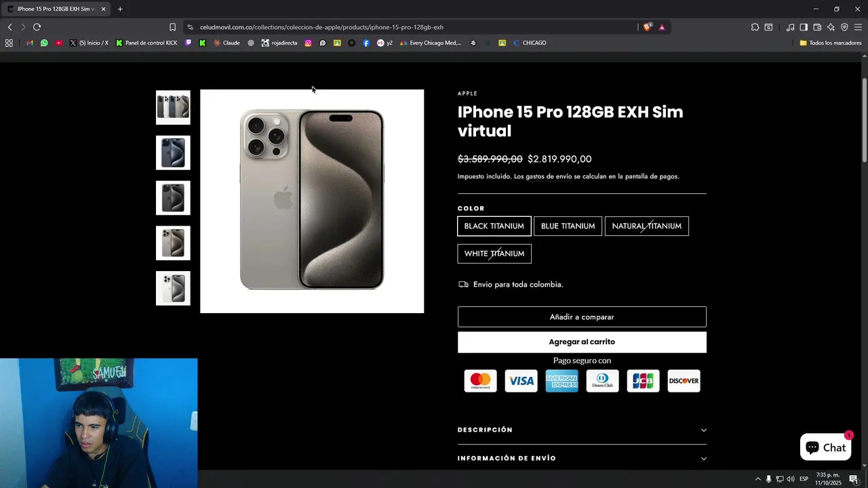The height and width of the screenshot is (488, 868).
Task: Open the WhatsApp bookmark icon
Action: click(44, 43)
